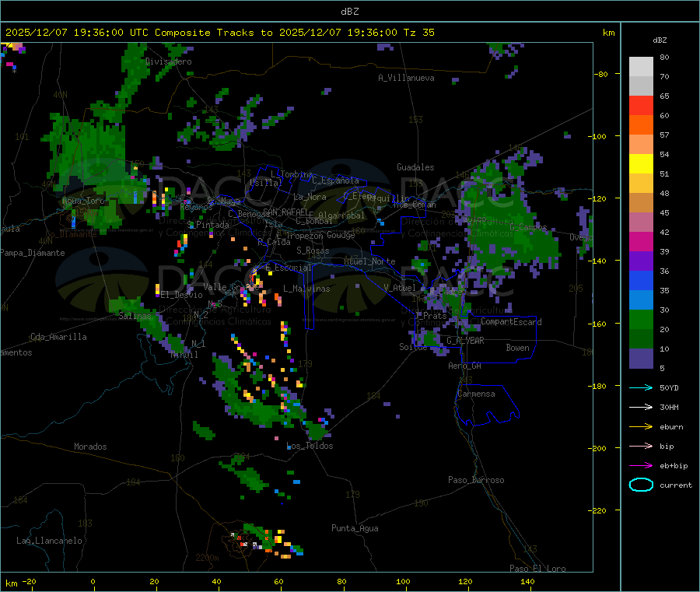Click the Divisadero place label
Image resolution: width=700 pixels, height=592 pixels.
[168, 61]
